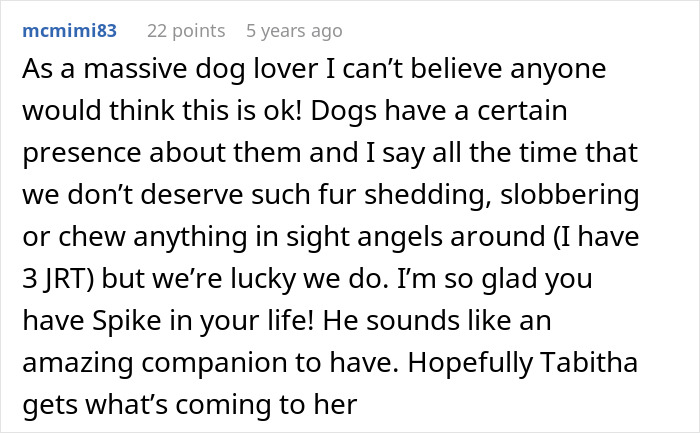Click the word slobbering in comment text
700x433 pixels.
(x=570, y=196)
